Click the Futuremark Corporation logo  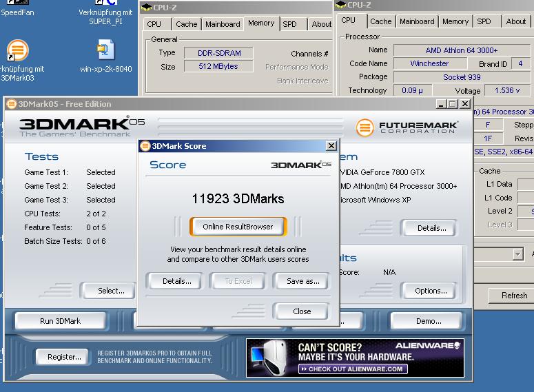pos(407,127)
